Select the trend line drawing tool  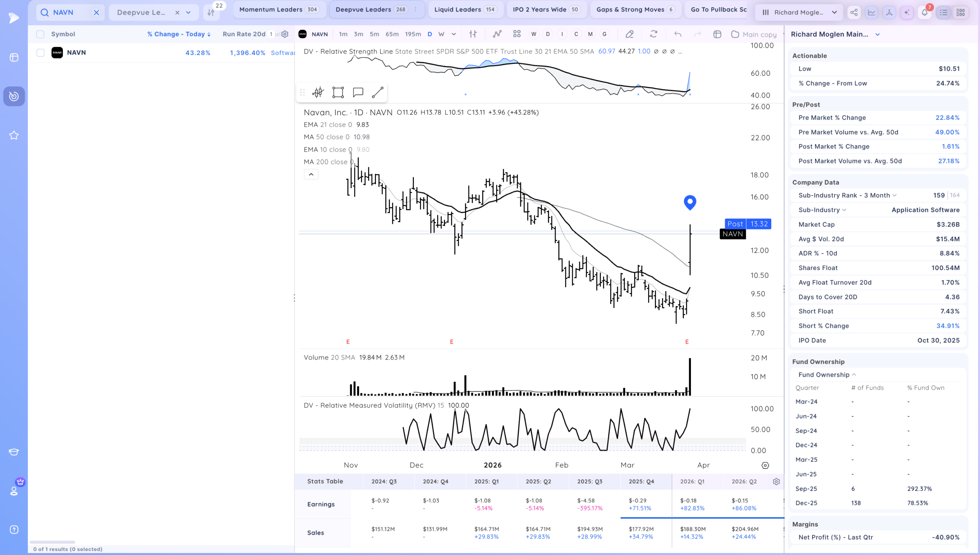click(x=377, y=92)
